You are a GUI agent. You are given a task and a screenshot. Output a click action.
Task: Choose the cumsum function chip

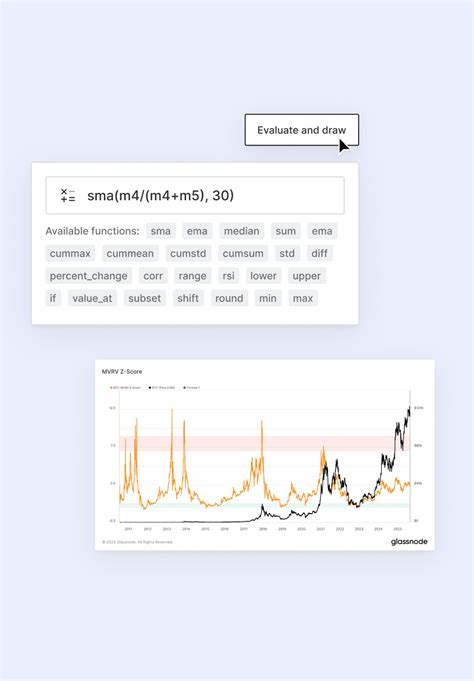pyautogui.click(x=243, y=253)
